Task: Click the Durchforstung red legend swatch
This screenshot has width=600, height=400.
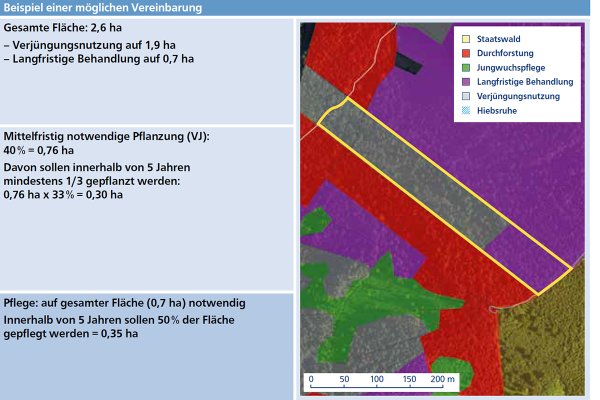Action: coord(466,53)
